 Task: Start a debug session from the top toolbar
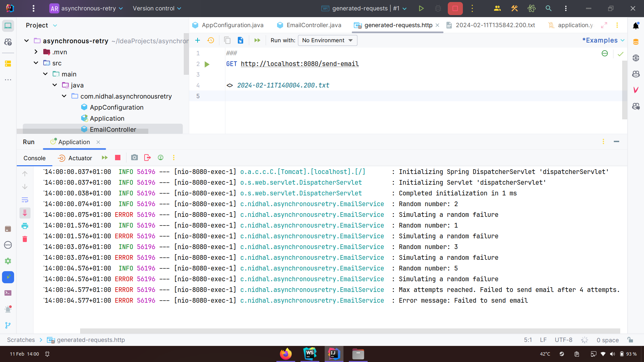coord(438,8)
